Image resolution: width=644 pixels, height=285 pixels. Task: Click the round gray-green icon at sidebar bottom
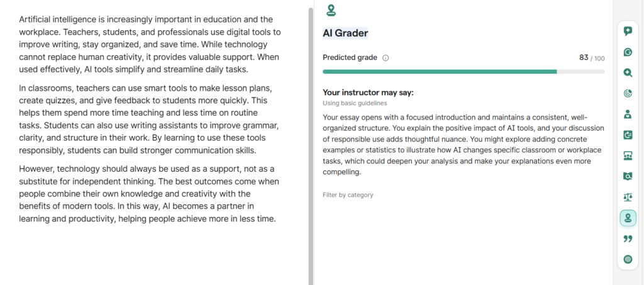coord(627,259)
